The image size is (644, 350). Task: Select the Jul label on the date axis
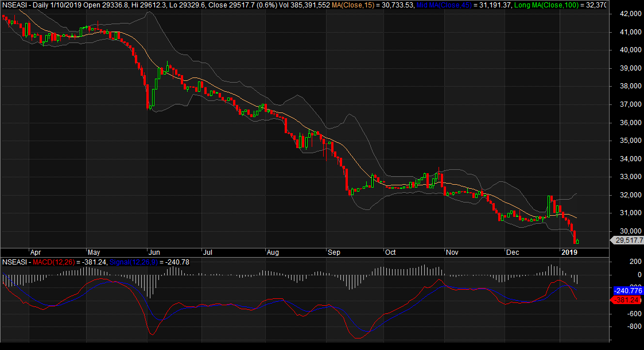pyautogui.click(x=207, y=252)
